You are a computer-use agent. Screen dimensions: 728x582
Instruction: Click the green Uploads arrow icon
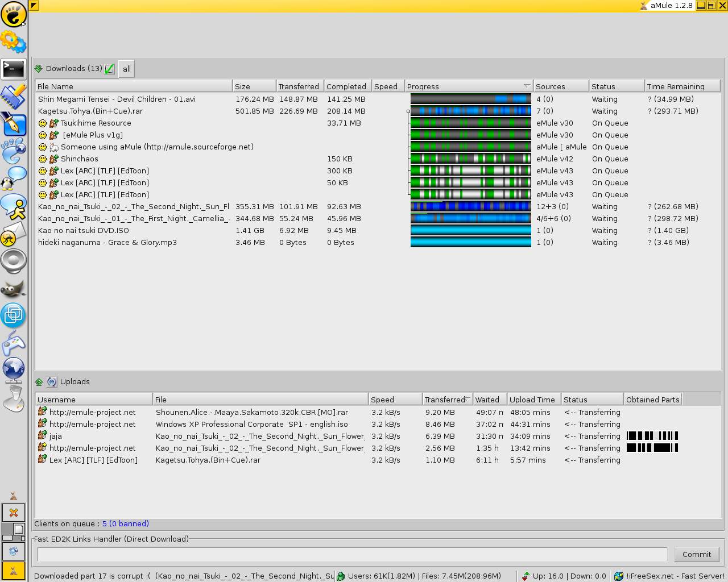click(39, 382)
